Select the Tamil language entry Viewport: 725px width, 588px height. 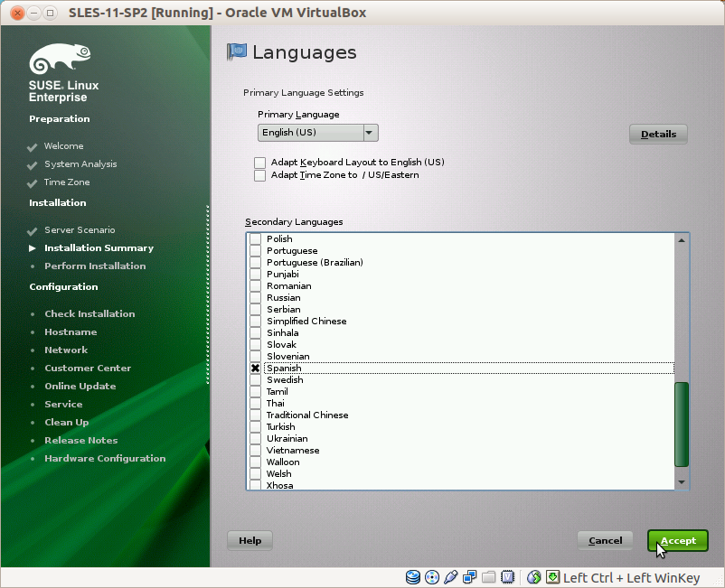[460, 392]
